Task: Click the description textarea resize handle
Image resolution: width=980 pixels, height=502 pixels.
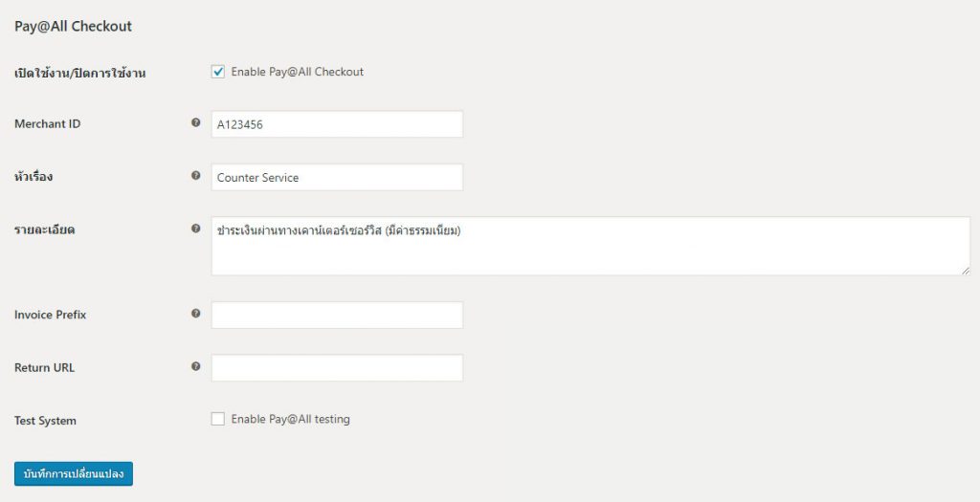Action: click(966, 271)
